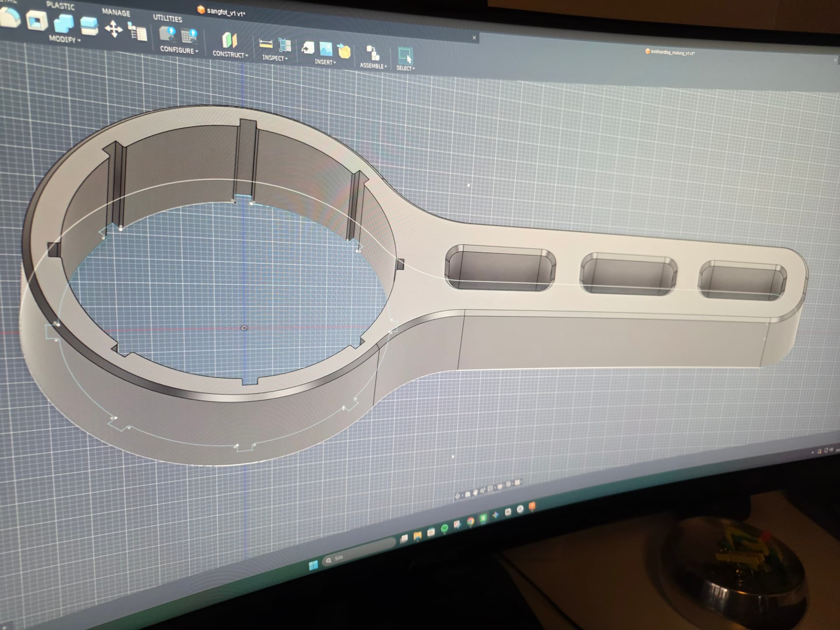
Task: Expand the CONFIGURE dropdown menu
Action: [x=179, y=50]
